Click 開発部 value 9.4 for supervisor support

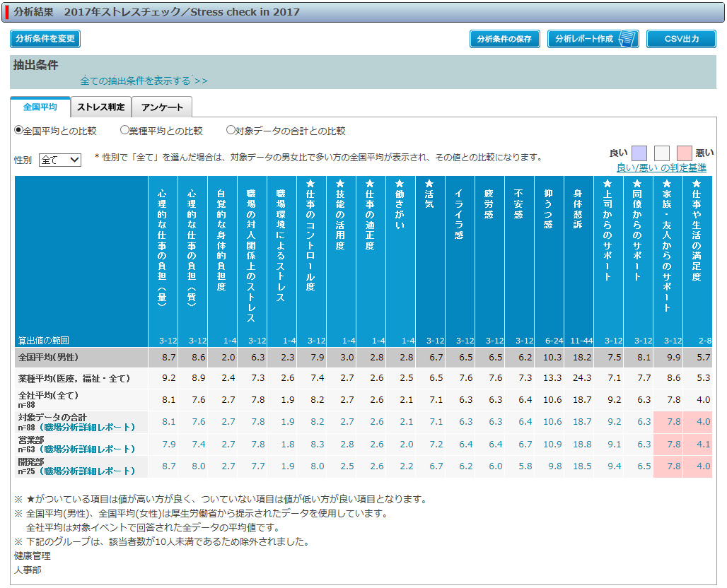tap(614, 466)
